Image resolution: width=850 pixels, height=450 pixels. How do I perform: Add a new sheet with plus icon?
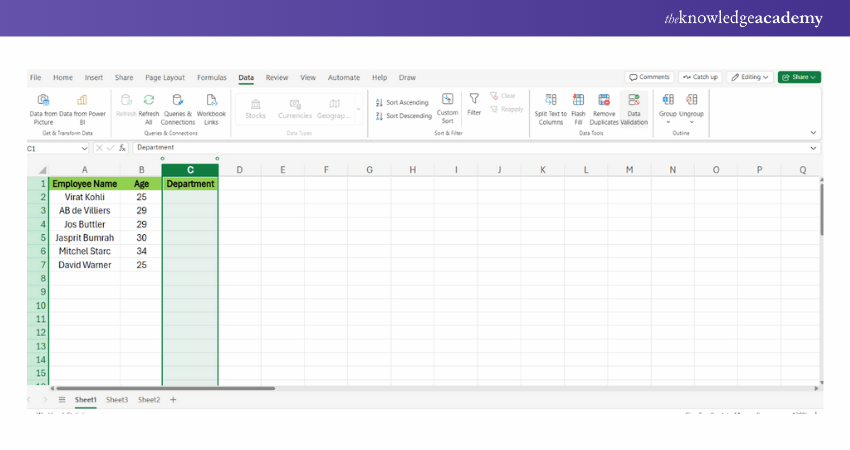(173, 399)
